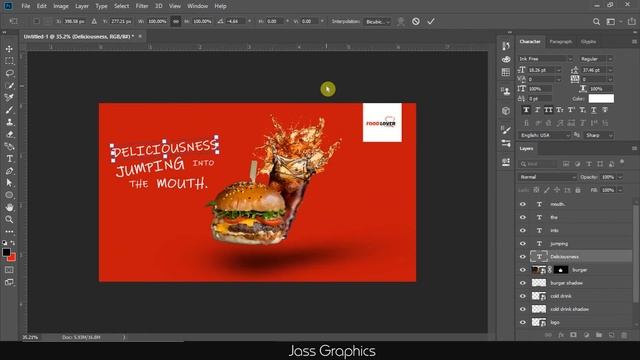Select the Brush tool
Screen dimensions: 640x360
(x=9, y=110)
